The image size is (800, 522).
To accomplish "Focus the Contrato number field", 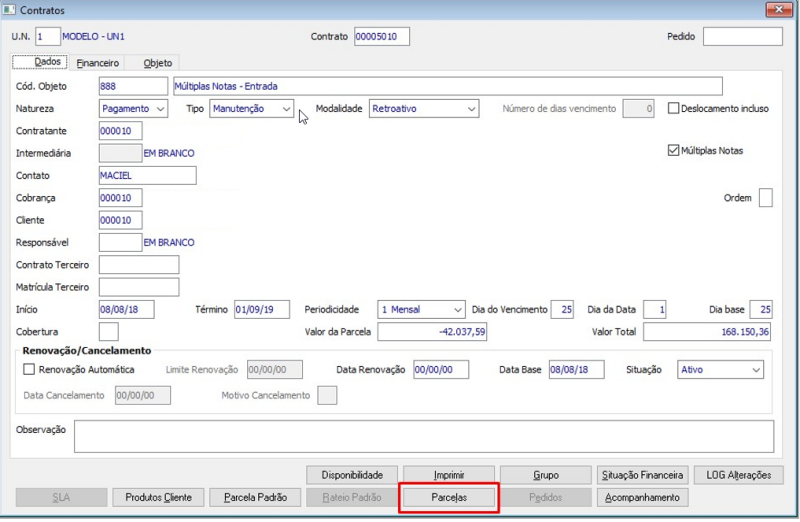I will pyautogui.click(x=382, y=37).
